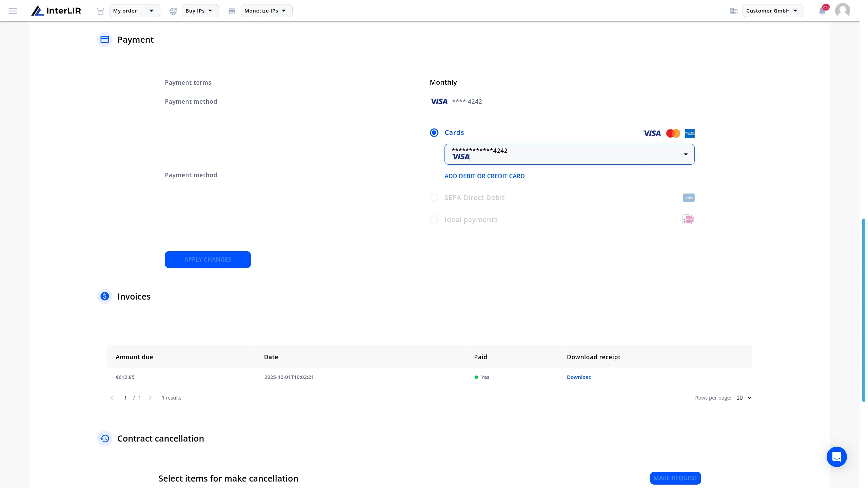
Task: Click the page scrollbar thumb
Action: tap(864, 310)
